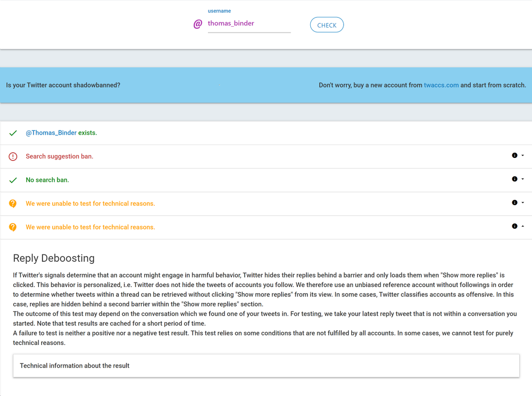This screenshot has height=396, width=532.
Task: Expand first unable-to-test row arrow
Action: [523, 203]
